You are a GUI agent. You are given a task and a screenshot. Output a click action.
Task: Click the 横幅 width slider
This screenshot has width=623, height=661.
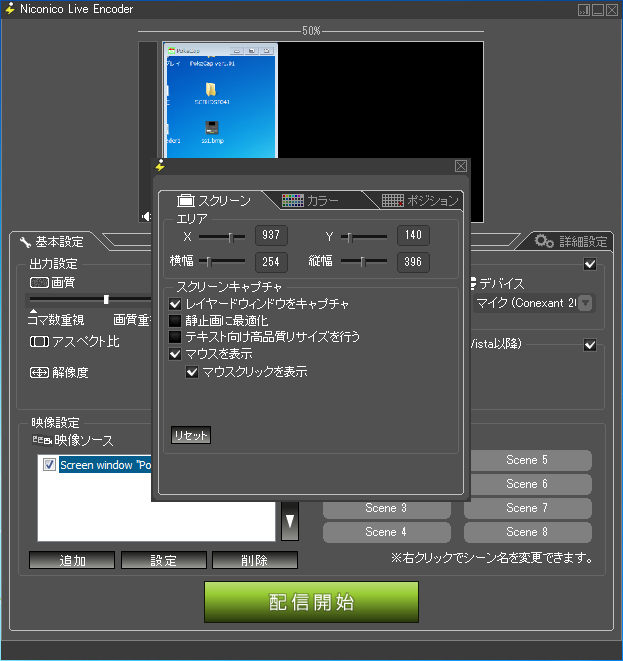(x=222, y=261)
